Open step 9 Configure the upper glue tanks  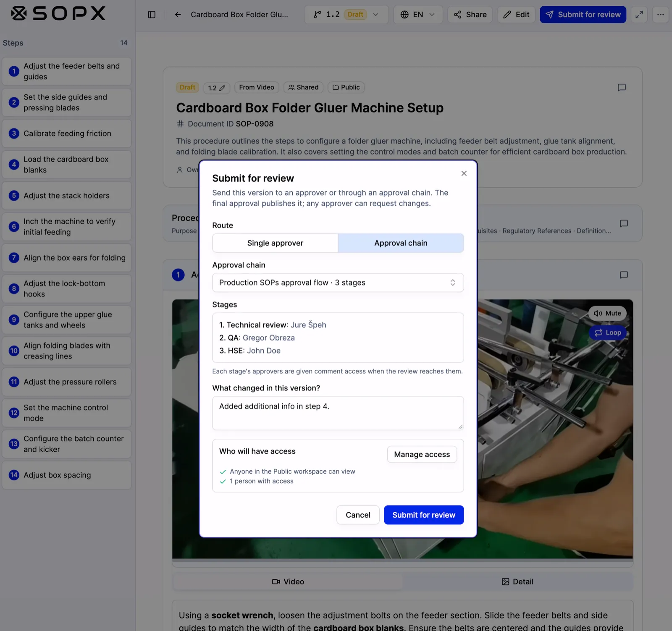pyautogui.click(x=67, y=320)
